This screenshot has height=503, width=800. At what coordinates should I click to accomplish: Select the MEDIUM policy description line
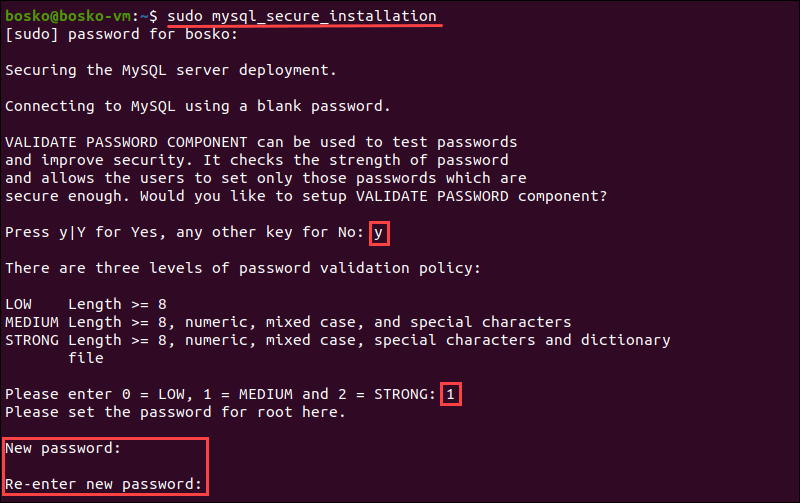coord(288,322)
